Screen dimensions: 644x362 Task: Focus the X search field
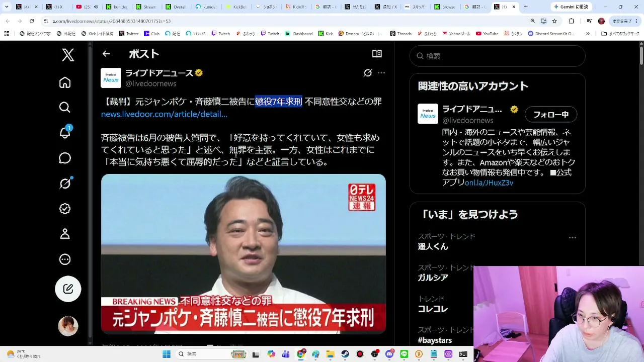[498, 56]
